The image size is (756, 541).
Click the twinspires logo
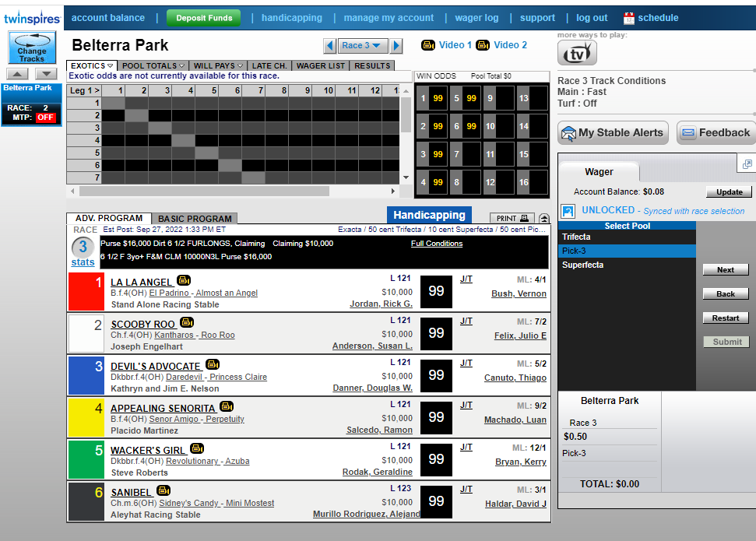pyautogui.click(x=32, y=19)
